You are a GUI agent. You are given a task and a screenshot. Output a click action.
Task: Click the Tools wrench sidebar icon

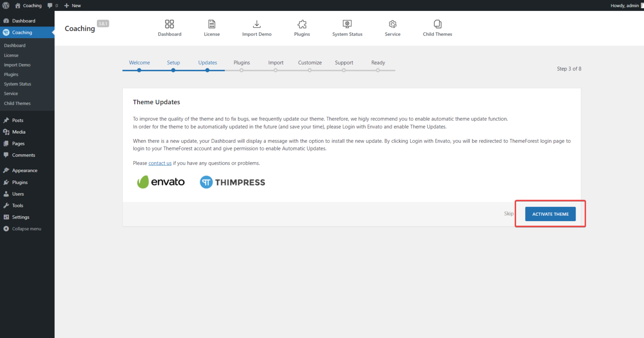pos(6,205)
